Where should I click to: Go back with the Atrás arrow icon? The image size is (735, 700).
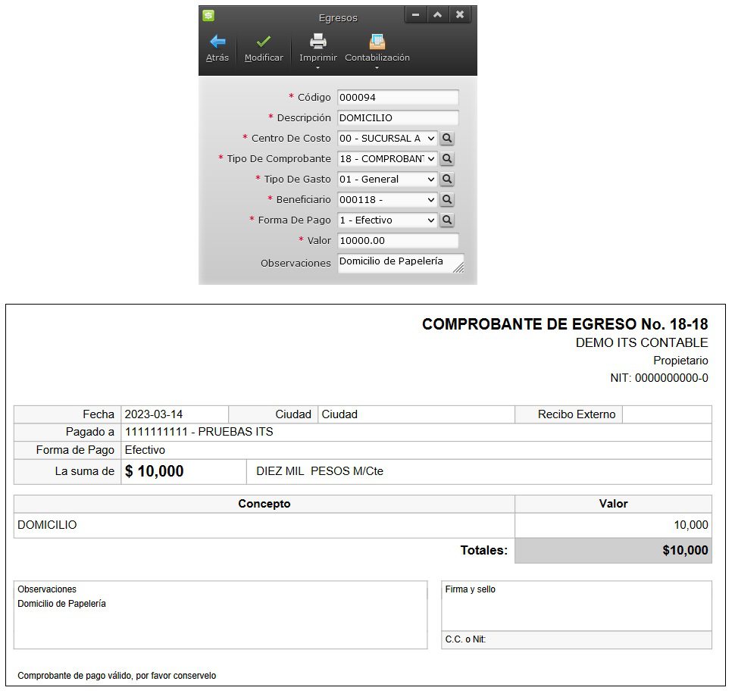click(x=217, y=42)
